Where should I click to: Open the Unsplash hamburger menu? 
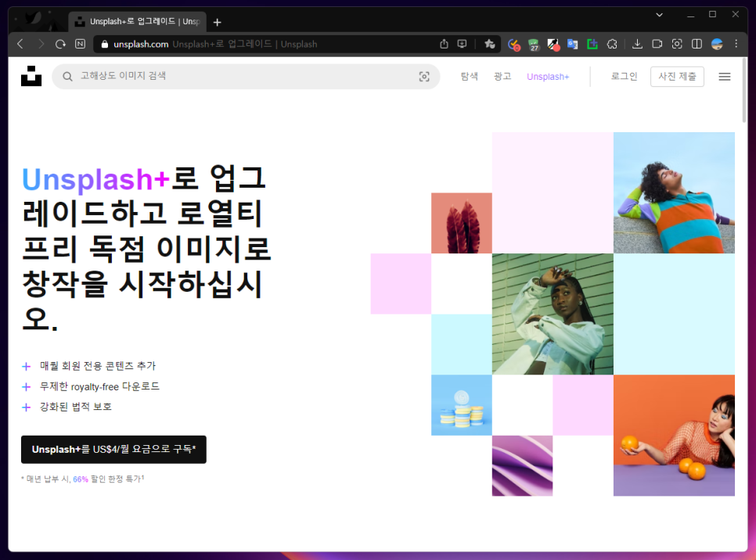[x=724, y=77]
